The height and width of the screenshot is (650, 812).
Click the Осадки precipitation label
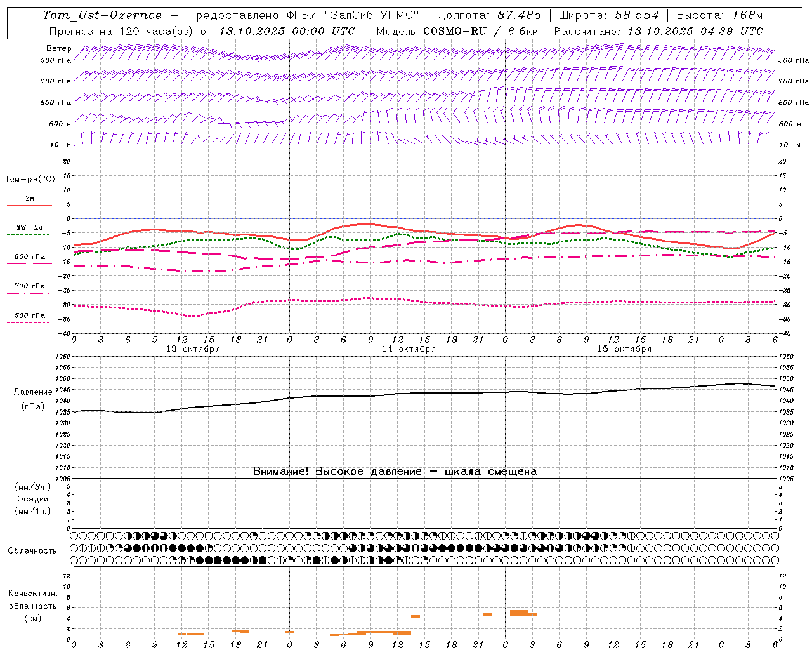coord(33,499)
